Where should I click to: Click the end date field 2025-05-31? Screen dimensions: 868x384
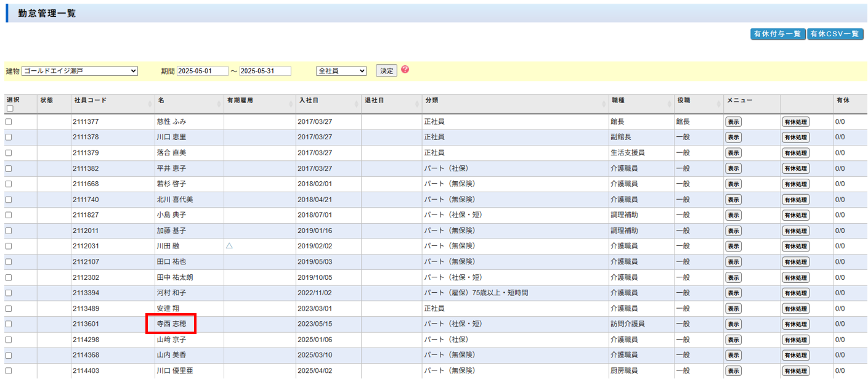[265, 71]
